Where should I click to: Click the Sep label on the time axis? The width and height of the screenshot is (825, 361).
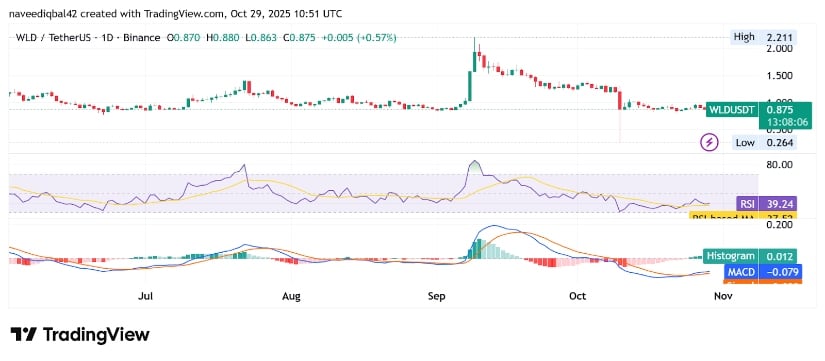[x=437, y=296]
